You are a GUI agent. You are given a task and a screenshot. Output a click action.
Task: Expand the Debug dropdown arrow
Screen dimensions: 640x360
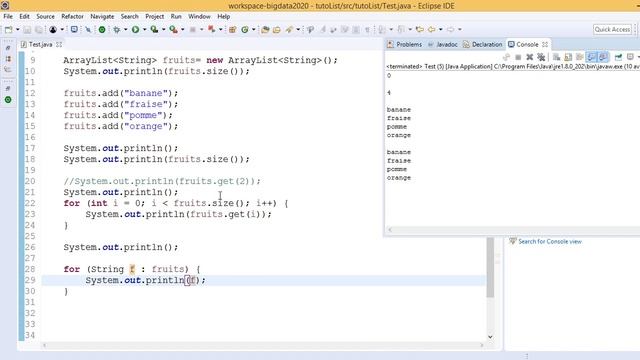[x=125, y=29]
